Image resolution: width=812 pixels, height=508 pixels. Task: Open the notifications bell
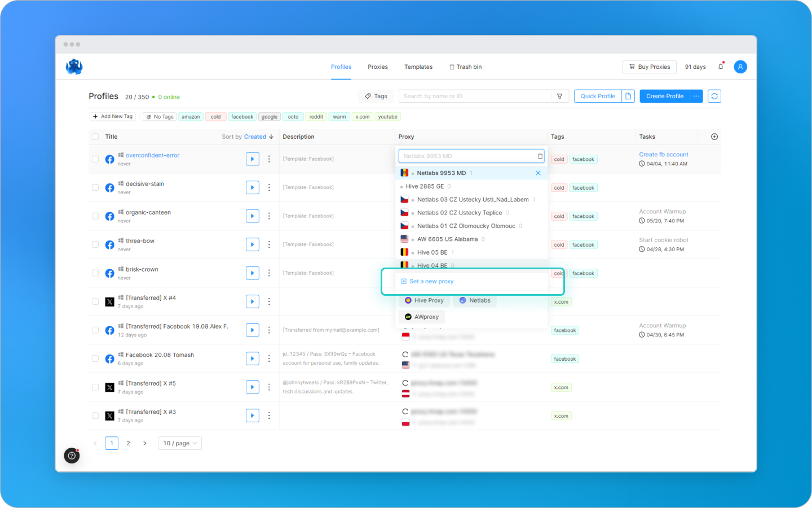(x=721, y=67)
